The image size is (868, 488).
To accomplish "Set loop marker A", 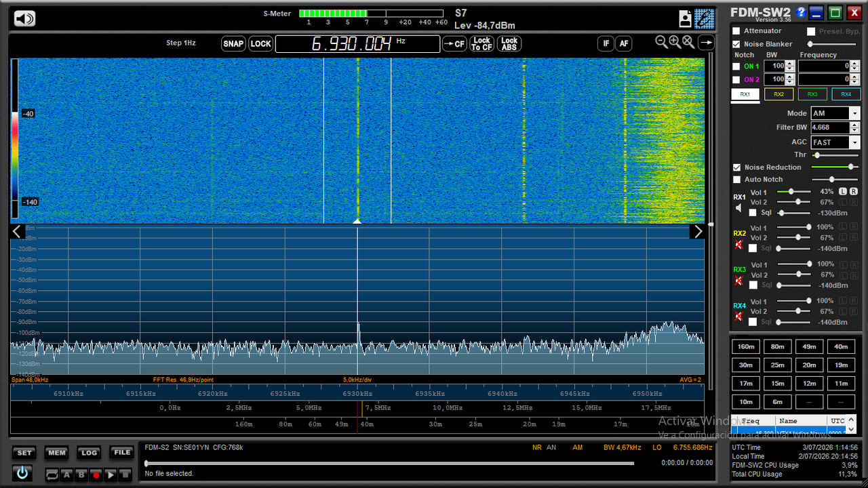I will click(67, 475).
